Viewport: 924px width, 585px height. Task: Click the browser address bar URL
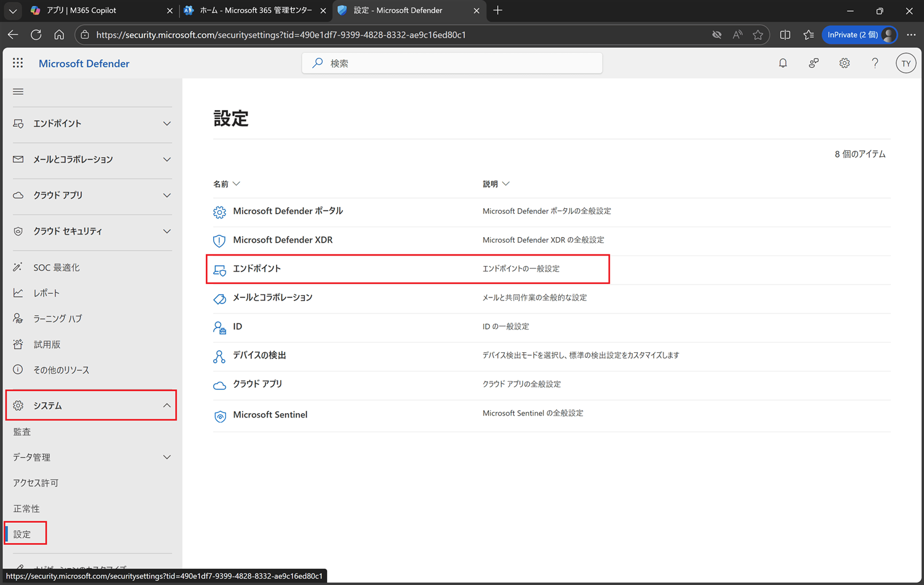[281, 35]
